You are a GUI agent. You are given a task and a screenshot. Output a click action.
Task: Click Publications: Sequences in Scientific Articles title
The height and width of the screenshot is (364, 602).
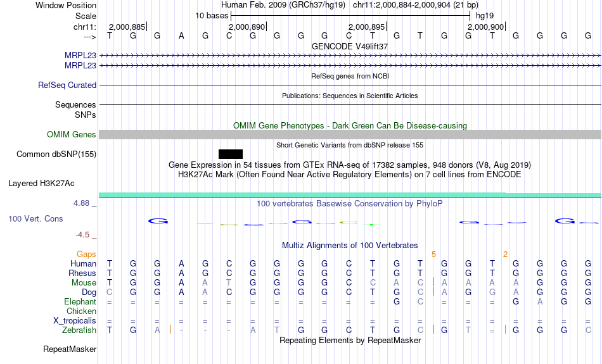pos(350,96)
